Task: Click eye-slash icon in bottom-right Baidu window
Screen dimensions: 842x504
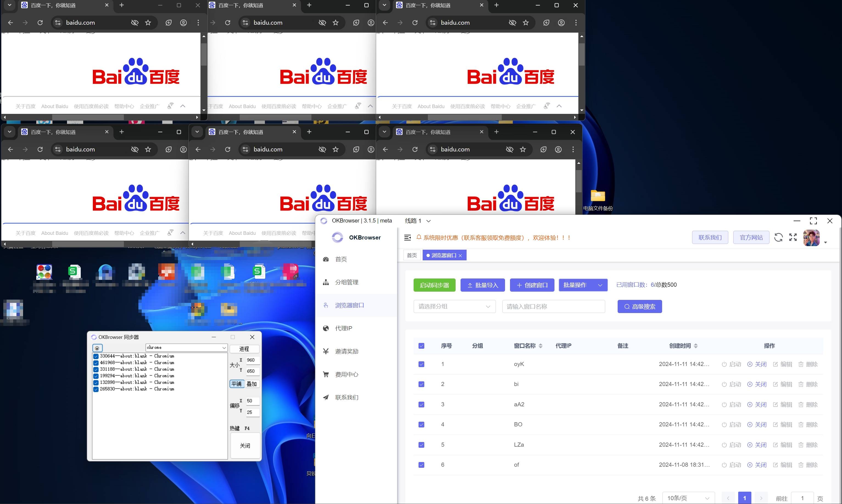Action: click(x=509, y=150)
